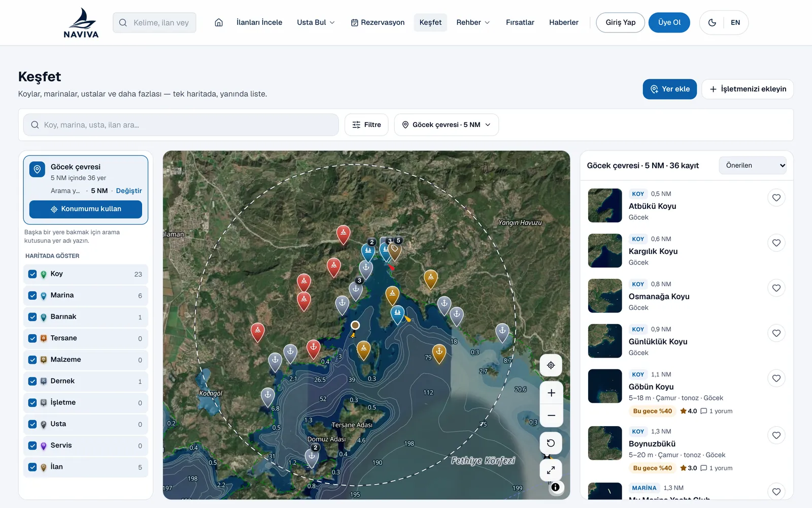Open the Göcek çevresi 5 NM dropdown
Viewport: 812px width, 508px height.
[x=446, y=124]
